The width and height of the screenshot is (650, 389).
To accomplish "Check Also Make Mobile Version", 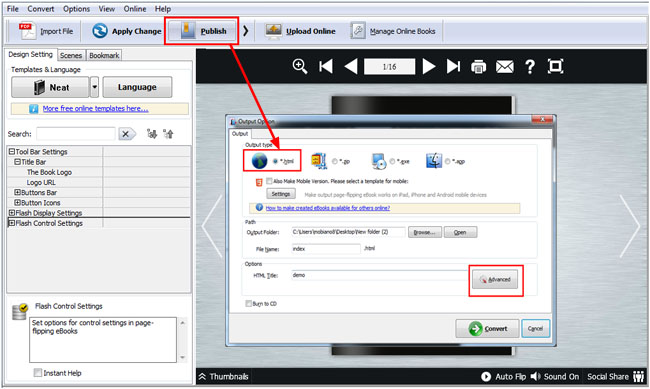I will point(269,181).
